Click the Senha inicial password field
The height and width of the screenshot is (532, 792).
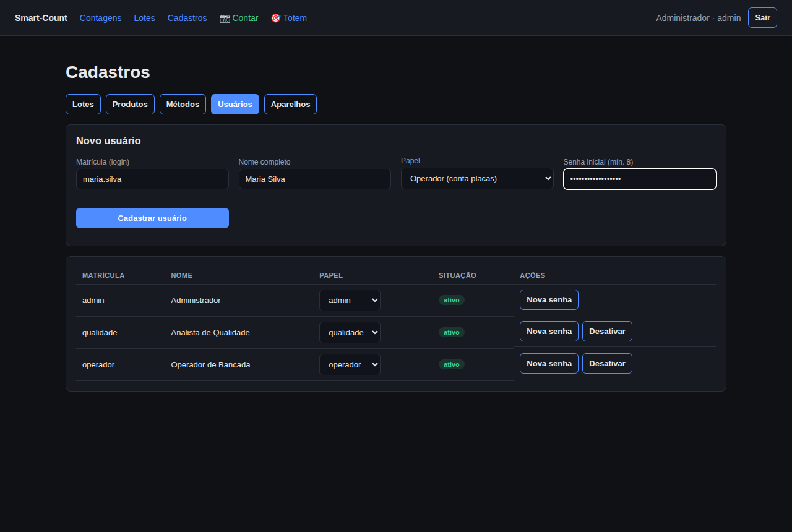point(640,179)
